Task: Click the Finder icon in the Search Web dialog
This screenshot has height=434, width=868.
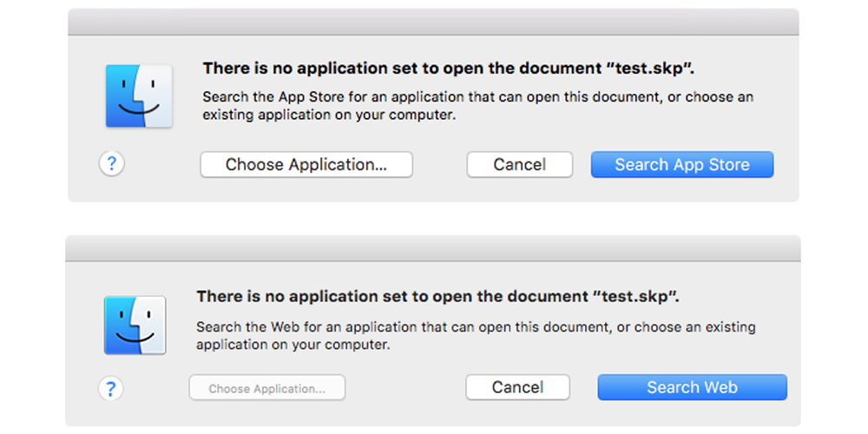Action: 135,325
